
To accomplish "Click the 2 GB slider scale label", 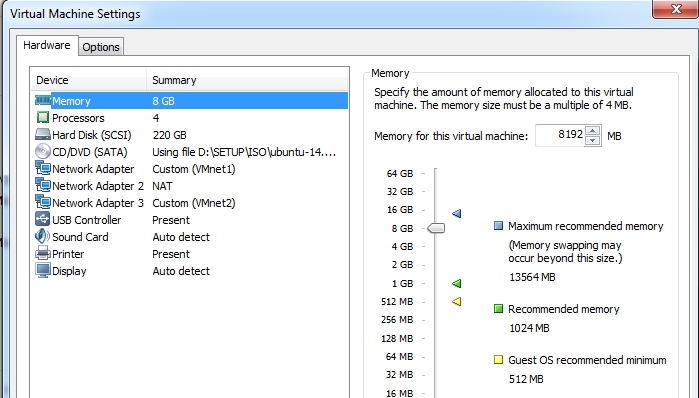I will coord(403,265).
